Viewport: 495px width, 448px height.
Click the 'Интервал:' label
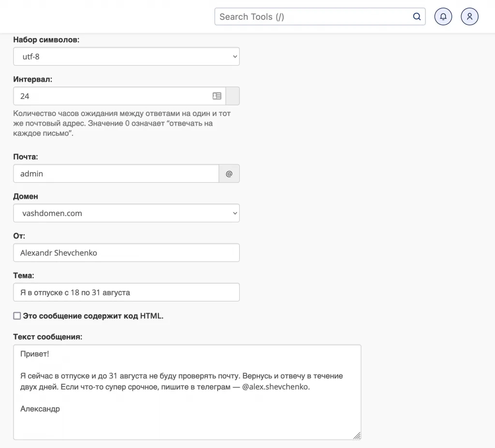(33, 79)
